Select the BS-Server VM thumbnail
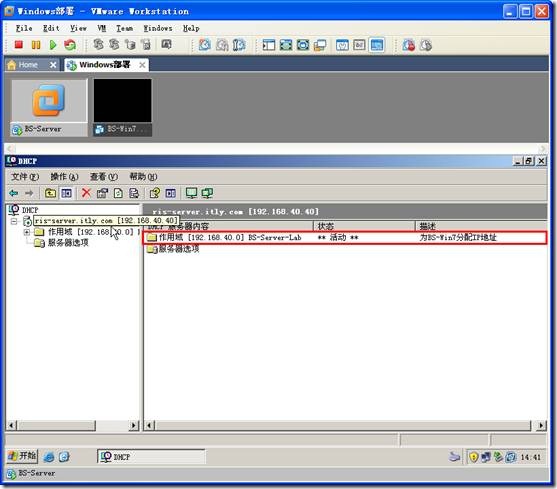557x489 pixels. tap(49, 108)
